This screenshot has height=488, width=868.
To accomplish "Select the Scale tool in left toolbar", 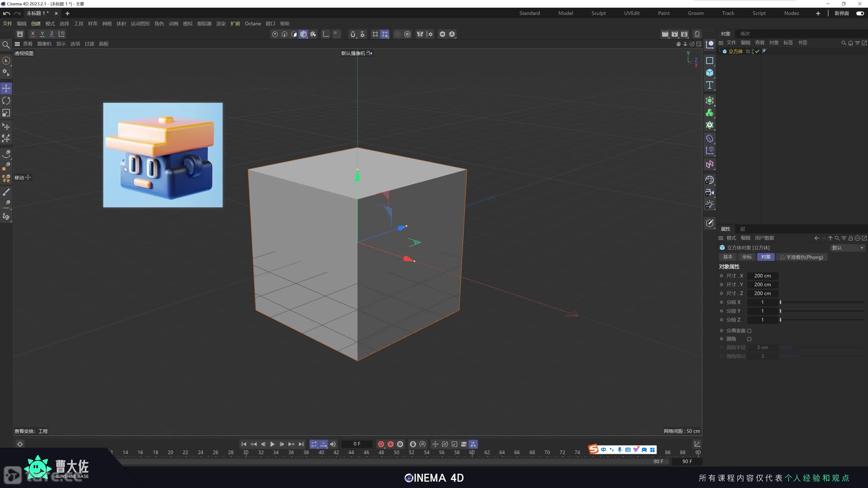I will click(6, 113).
